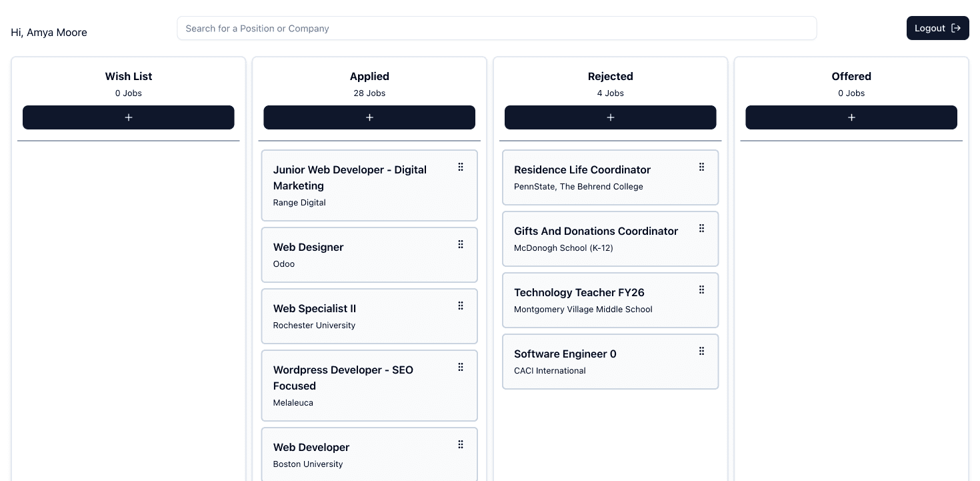Image resolution: width=980 pixels, height=481 pixels.
Task: Click the Offered column heading
Action: point(851,76)
